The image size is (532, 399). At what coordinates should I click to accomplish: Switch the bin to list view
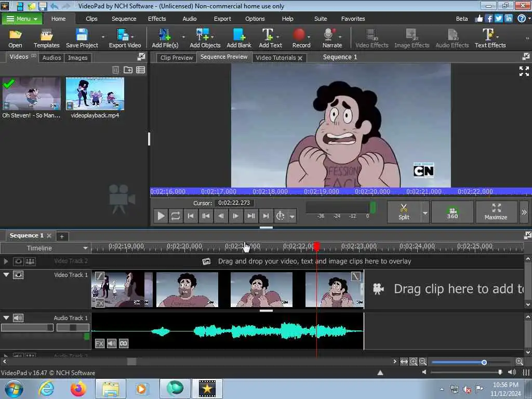coord(140,70)
